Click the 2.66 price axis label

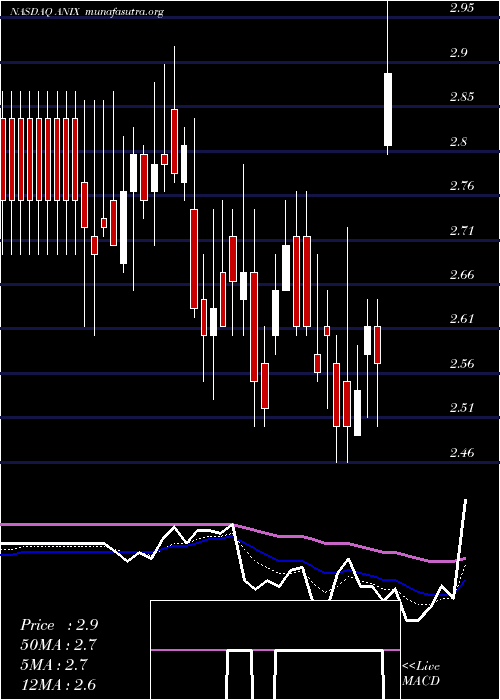click(462, 275)
